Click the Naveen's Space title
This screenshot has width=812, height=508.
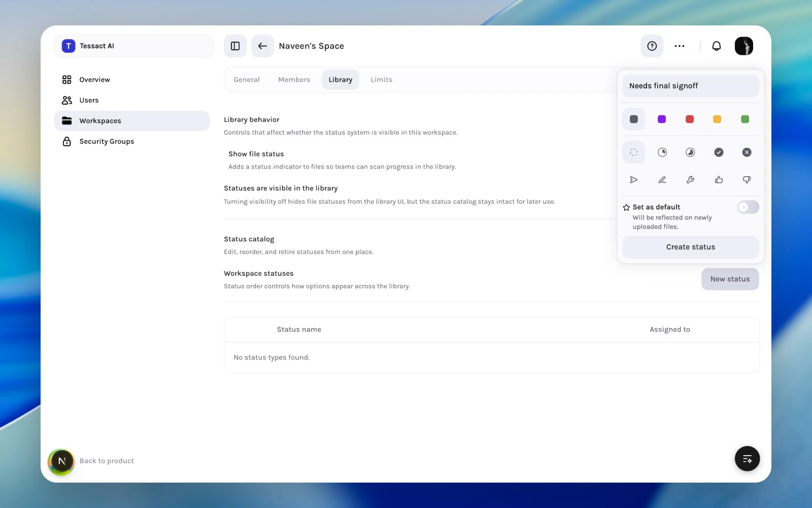(x=312, y=46)
